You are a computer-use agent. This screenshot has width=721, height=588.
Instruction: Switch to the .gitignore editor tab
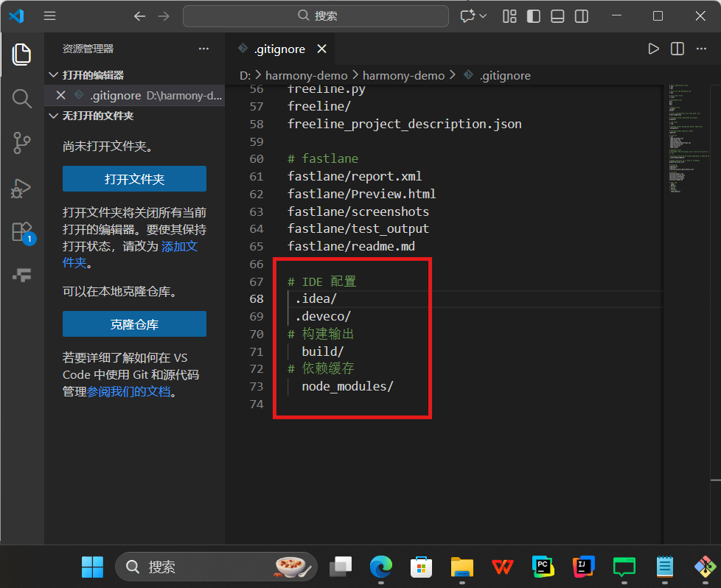pyautogui.click(x=279, y=49)
